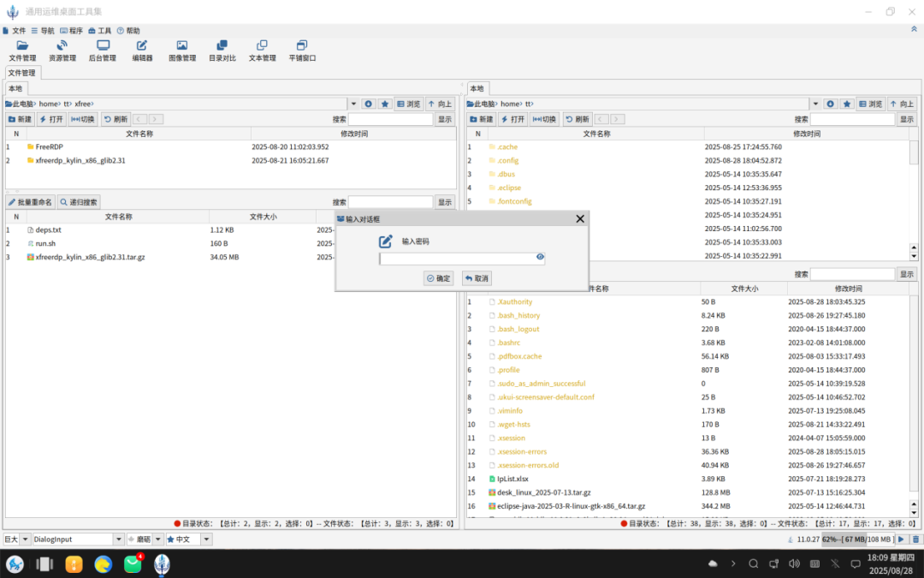Open the 资源管理 tool
The width and height of the screenshot is (924, 578).
coord(62,51)
